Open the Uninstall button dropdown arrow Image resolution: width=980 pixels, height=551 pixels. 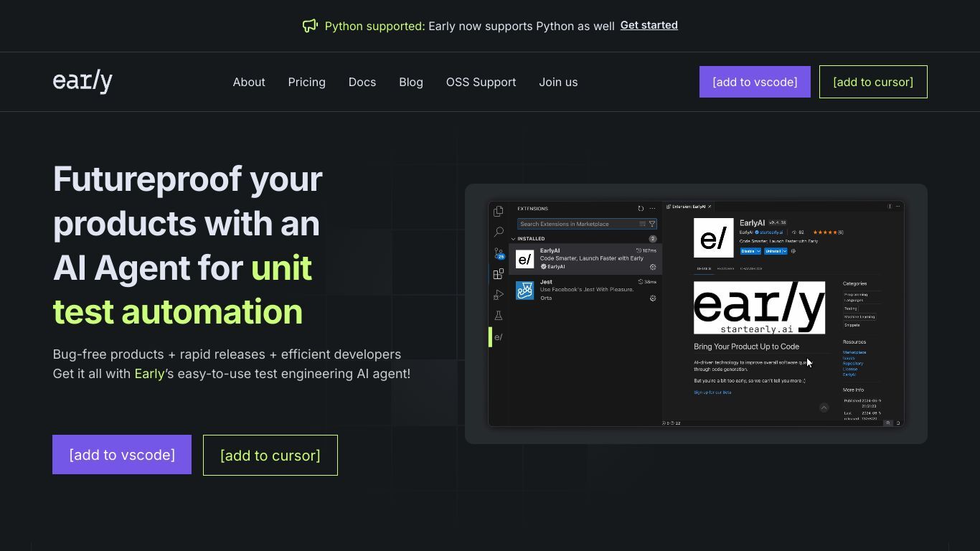[x=785, y=251]
